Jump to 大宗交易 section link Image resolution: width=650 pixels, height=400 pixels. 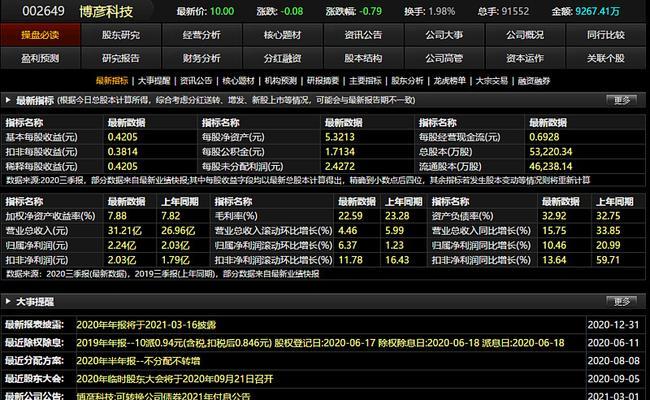pyautogui.click(x=492, y=81)
